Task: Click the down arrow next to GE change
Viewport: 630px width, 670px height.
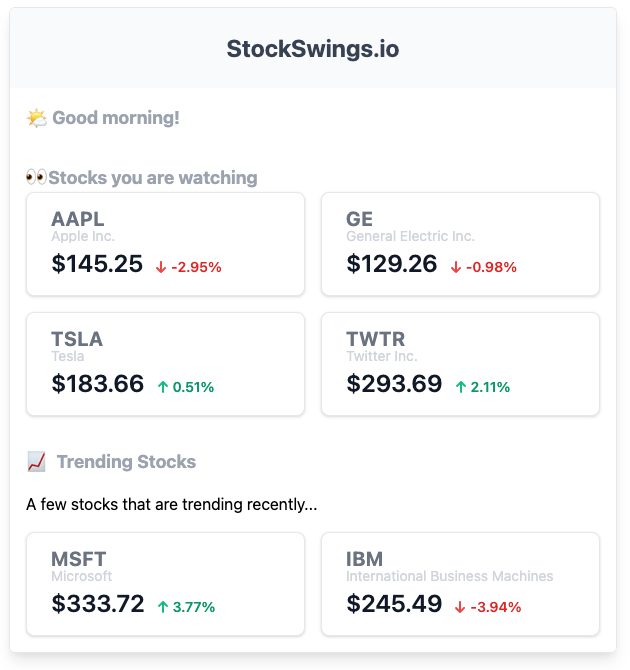Action: click(x=456, y=267)
